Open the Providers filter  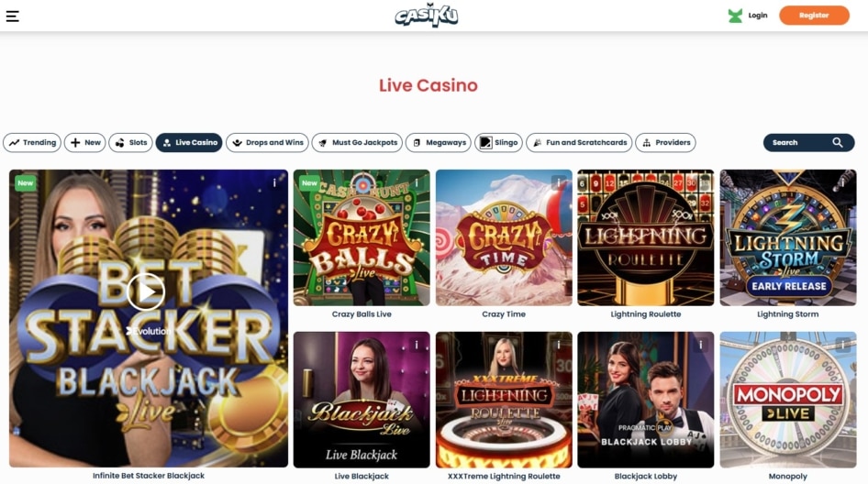tap(665, 143)
